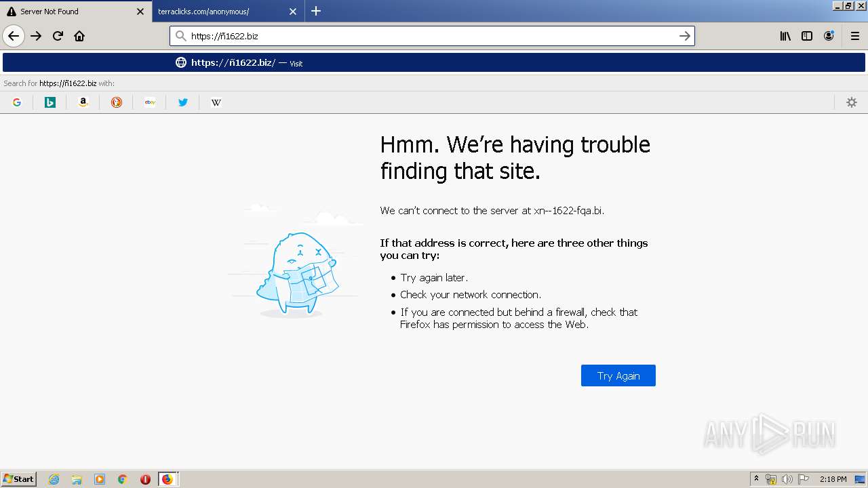Search with Amazon engine icon
Viewport: 868px width, 488px height.
click(83, 102)
